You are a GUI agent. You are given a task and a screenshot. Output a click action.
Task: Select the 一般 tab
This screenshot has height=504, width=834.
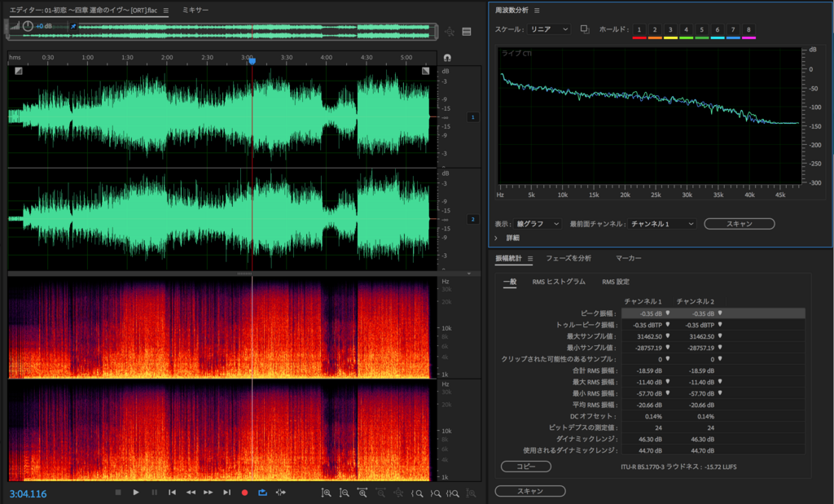[x=510, y=282]
